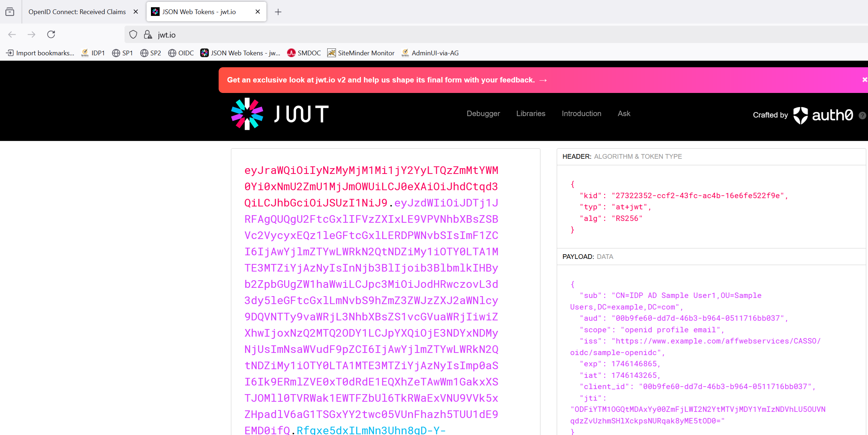Click the auth0 shield logo
The image size is (868, 435).
[800, 115]
